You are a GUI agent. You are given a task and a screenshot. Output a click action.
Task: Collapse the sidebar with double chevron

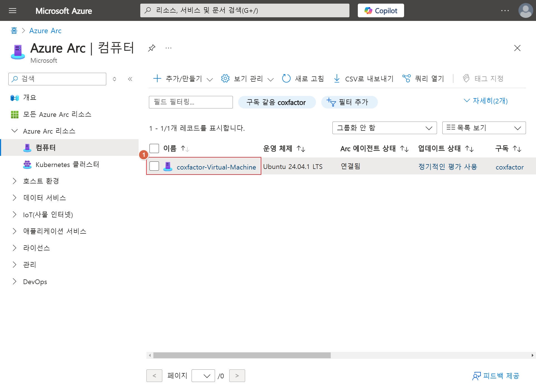click(130, 79)
